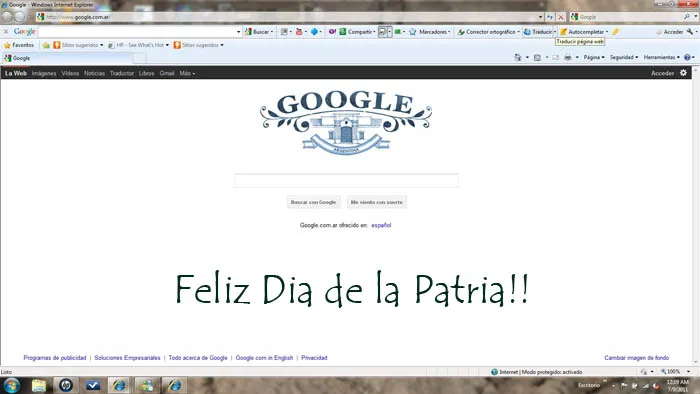This screenshot has width=700, height=394.
Task: Click the wrench settings icon on Google Toolbar
Action: pyautogui.click(x=690, y=32)
